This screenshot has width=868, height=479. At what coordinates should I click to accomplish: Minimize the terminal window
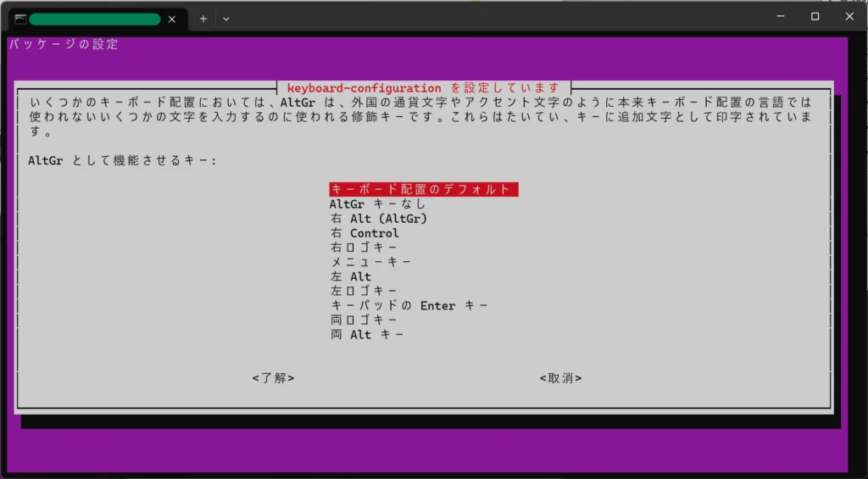(x=780, y=17)
